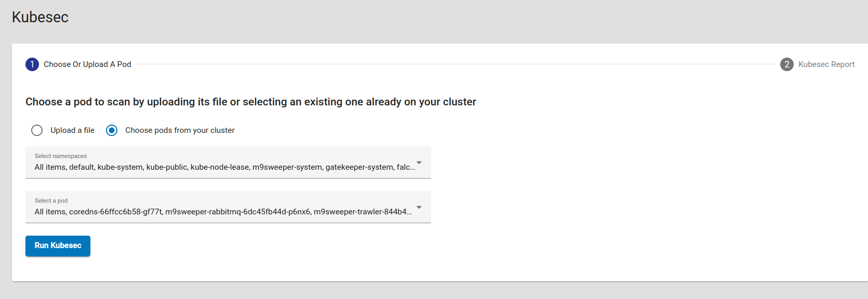868x299 pixels.
Task: Click gatekeeper-system text in namespaces field
Action: [x=359, y=167]
